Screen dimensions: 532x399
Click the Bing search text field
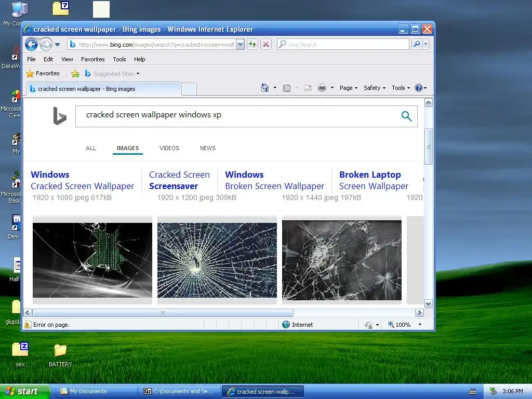[237, 116]
